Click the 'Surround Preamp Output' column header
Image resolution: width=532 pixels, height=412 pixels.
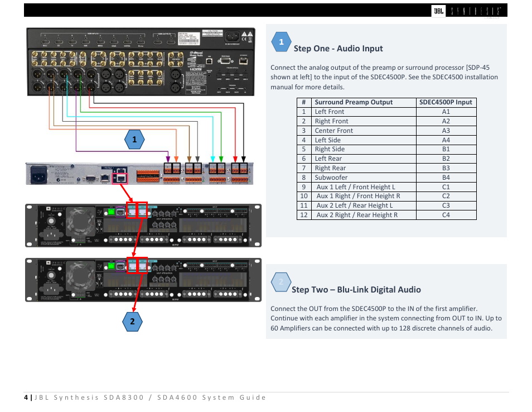[x=364, y=102]
